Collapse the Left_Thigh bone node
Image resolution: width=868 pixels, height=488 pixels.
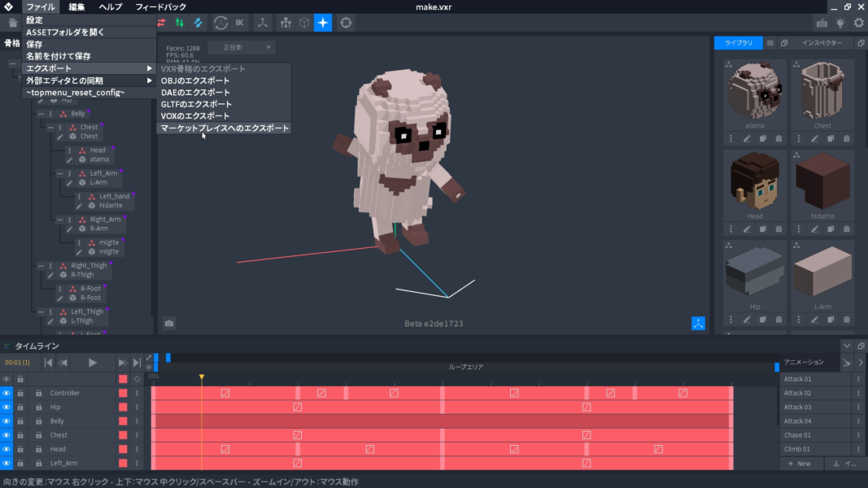(41, 312)
